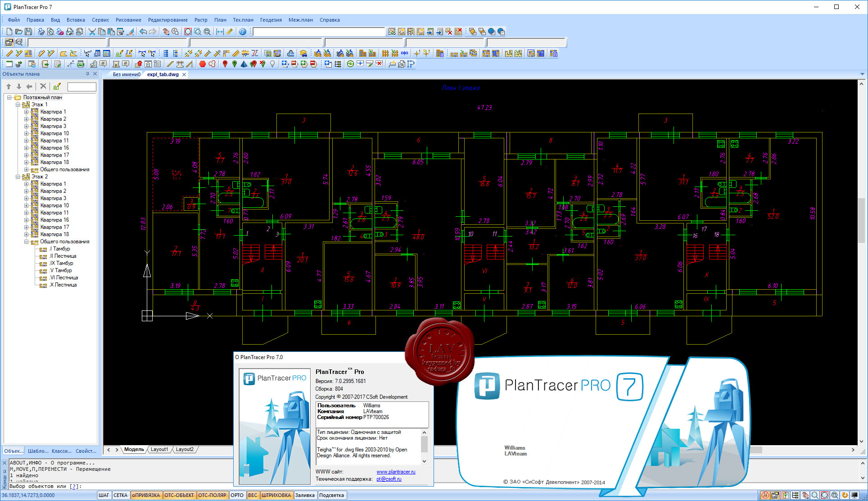Click the Open file folder icon

18,32
